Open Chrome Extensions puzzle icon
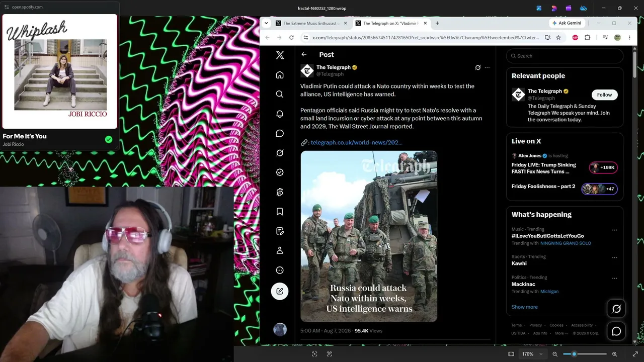Viewport: 644px width, 362px height. (587, 37)
